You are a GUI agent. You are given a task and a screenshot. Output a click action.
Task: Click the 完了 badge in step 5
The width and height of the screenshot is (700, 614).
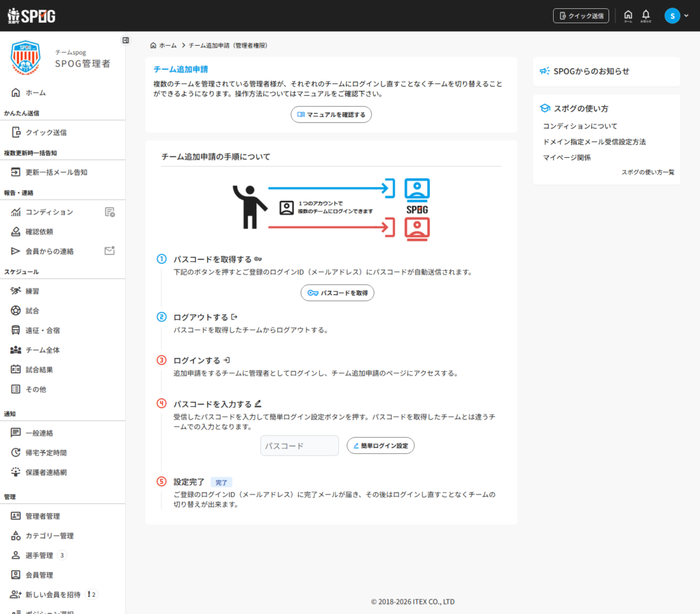tap(221, 482)
